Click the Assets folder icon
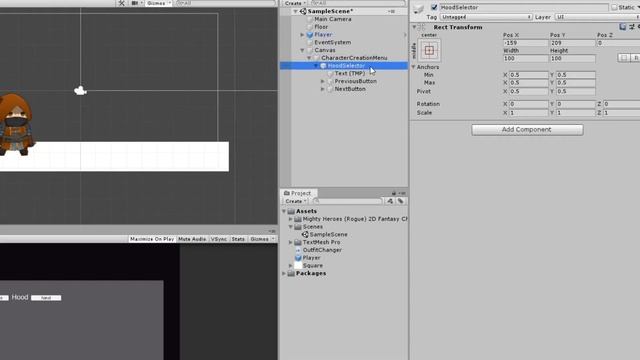 click(x=291, y=211)
